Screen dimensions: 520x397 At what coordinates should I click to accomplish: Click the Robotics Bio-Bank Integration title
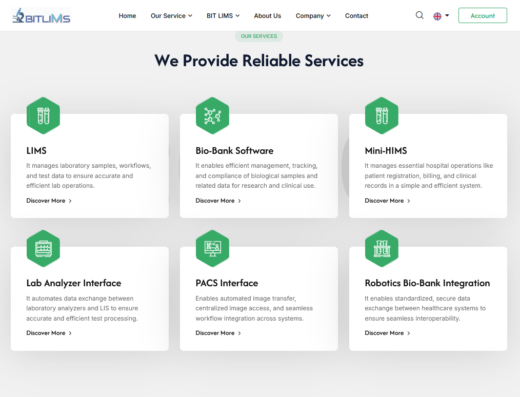click(x=427, y=283)
